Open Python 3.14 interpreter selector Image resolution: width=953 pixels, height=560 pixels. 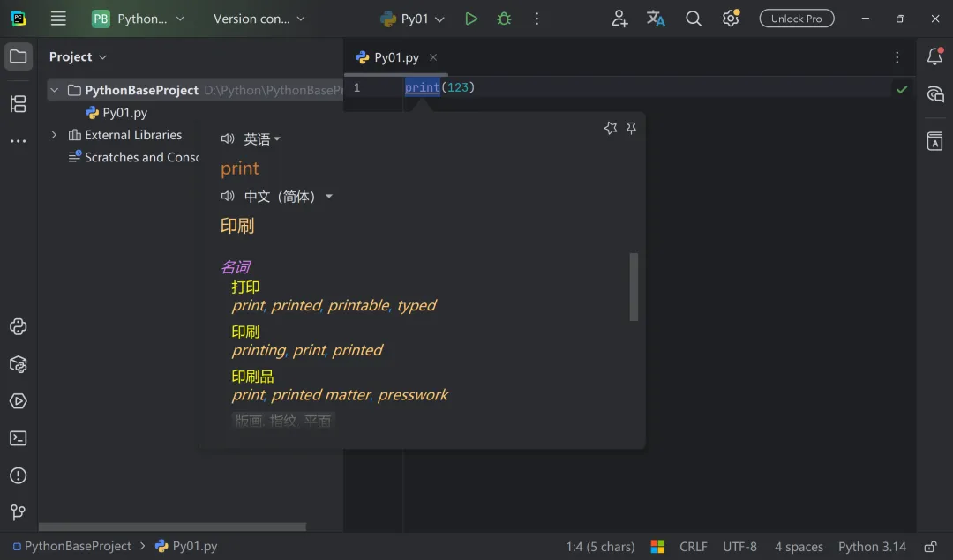click(x=872, y=547)
